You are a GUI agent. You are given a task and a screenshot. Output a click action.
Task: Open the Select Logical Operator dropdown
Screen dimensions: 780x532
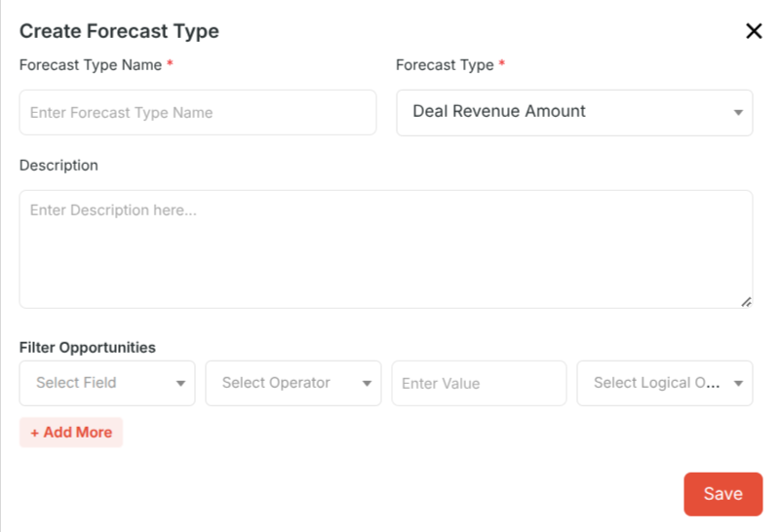tap(665, 383)
